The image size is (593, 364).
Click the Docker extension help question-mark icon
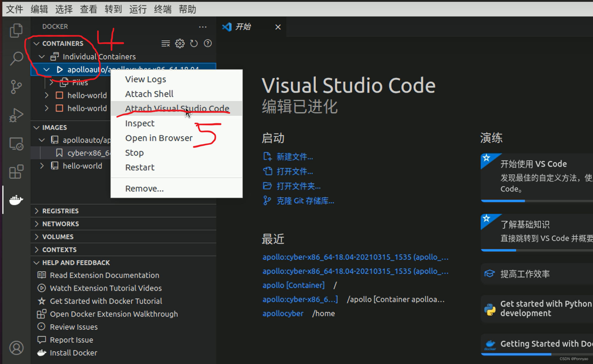pos(208,43)
